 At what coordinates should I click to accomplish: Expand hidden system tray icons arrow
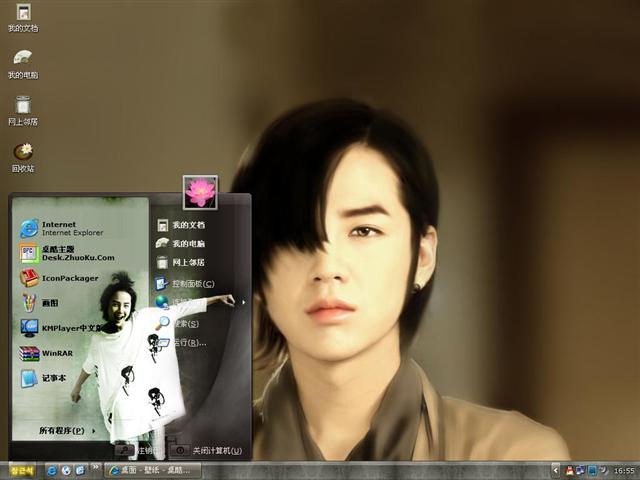pyautogui.click(x=556, y=471)
